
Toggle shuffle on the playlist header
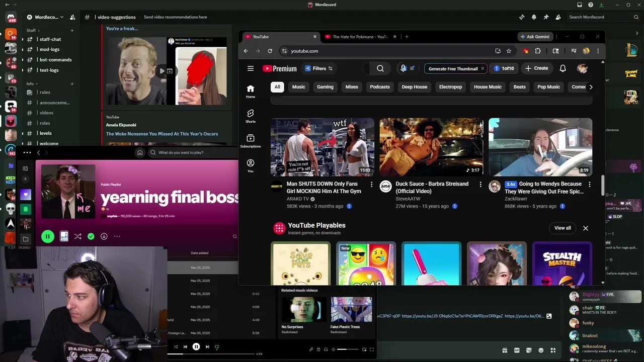click(x=77, y=236)
